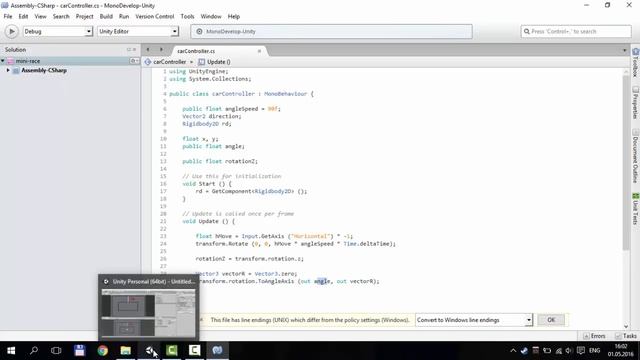Select the carController.cs tab
The width and height of the screenshot is (640, 360).
point(196,51)
